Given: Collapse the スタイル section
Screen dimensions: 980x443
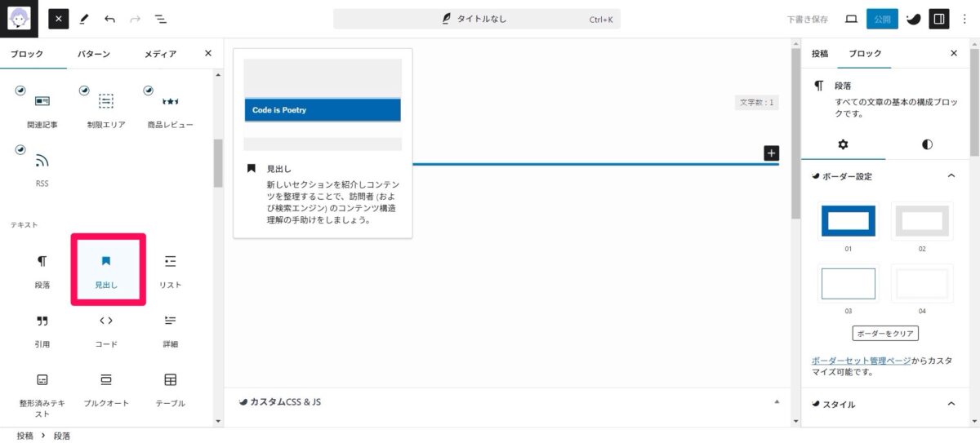Looking at the screenshot, I should pyautogui.click(x=951, y=404).
